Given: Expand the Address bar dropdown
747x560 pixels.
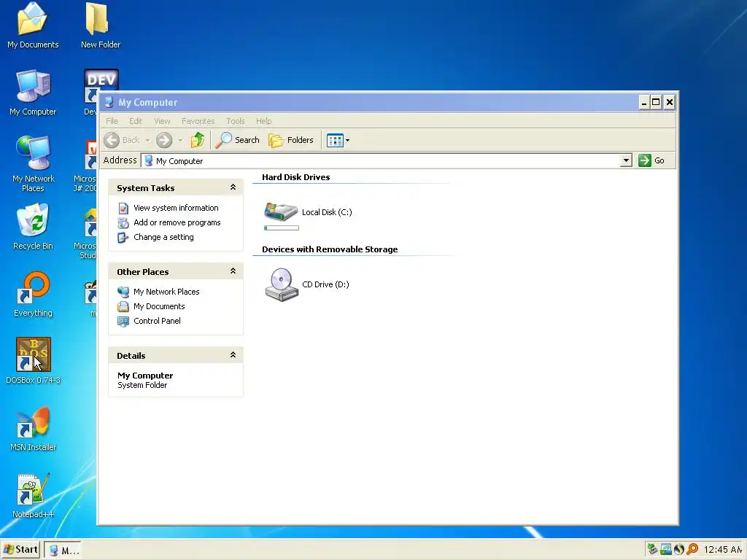Looking at the screenshot, I should (627, 160).
